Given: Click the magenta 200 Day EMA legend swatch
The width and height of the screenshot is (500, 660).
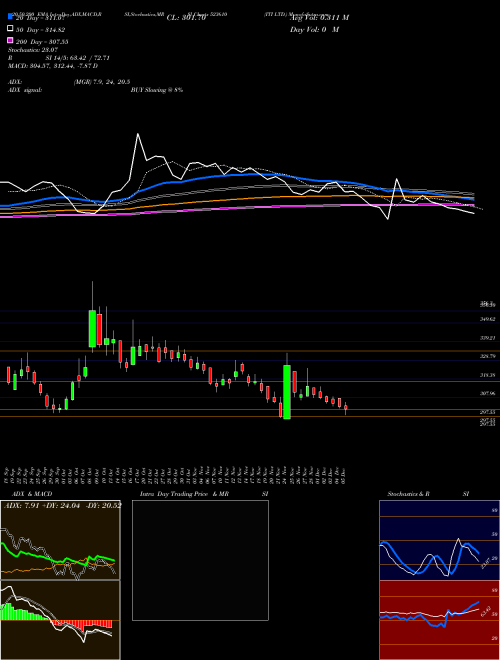Looking at the screenshot, I should [x=10, y=40].
